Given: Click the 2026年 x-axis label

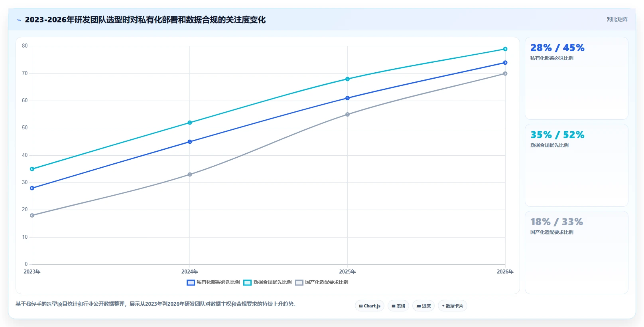Looking at the screenshot, I should click(x=505, y=272).
